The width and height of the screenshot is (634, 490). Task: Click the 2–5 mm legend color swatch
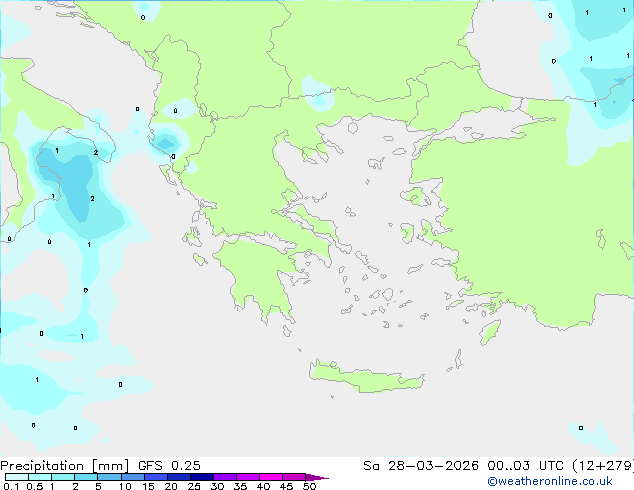86,477
